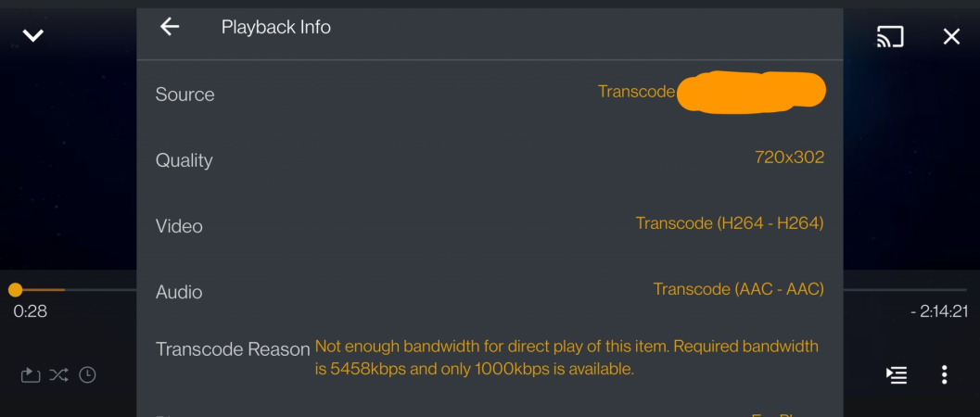The width and height of the screenshot is (980, 417).
Task: Open the three-dot more options menu
Action: point(944,374)
